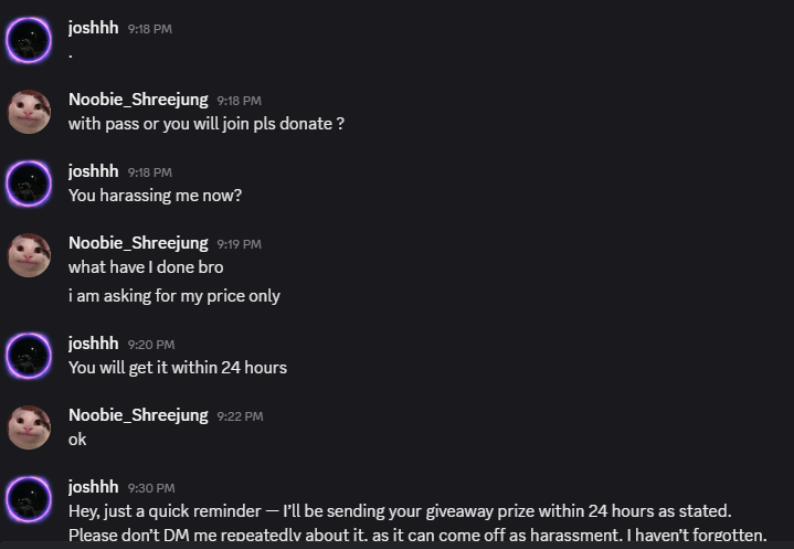This screenshot has height=549, width=794.
Task: Click Noobie_Shreejung's avatar next to the 9:22 PM message
Action: click(28, 427)
